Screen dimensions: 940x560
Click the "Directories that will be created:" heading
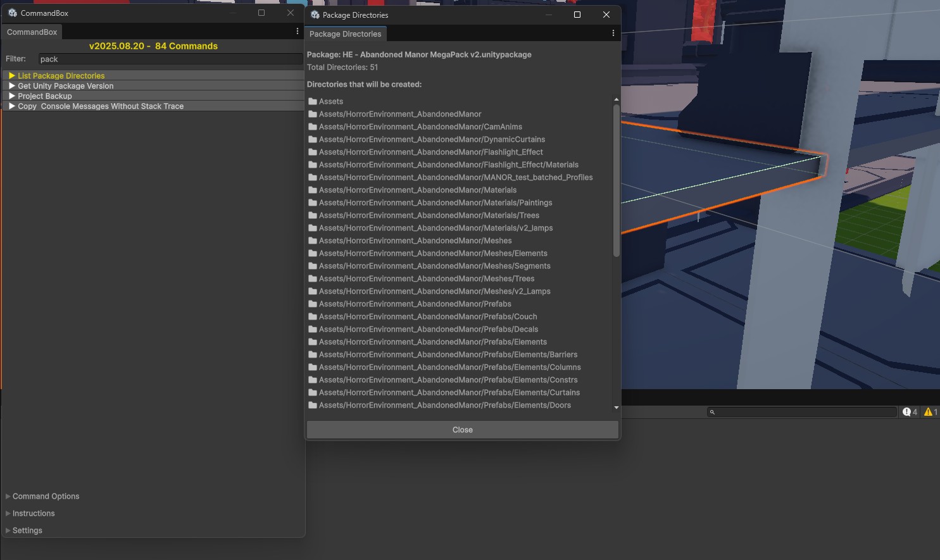coord(364,84)
